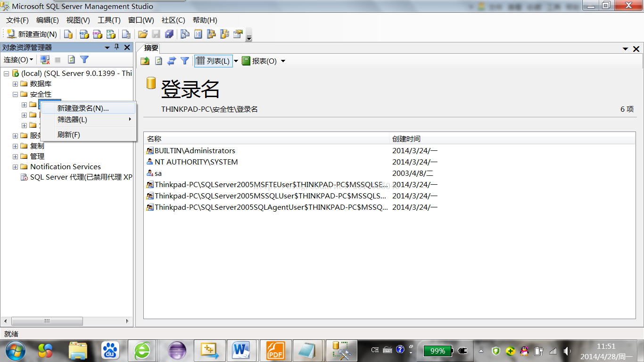This screenshot has width=644, height=362.
Task: Click the Object Explorer scrollbar right arrow
Action: coord(127,321)
